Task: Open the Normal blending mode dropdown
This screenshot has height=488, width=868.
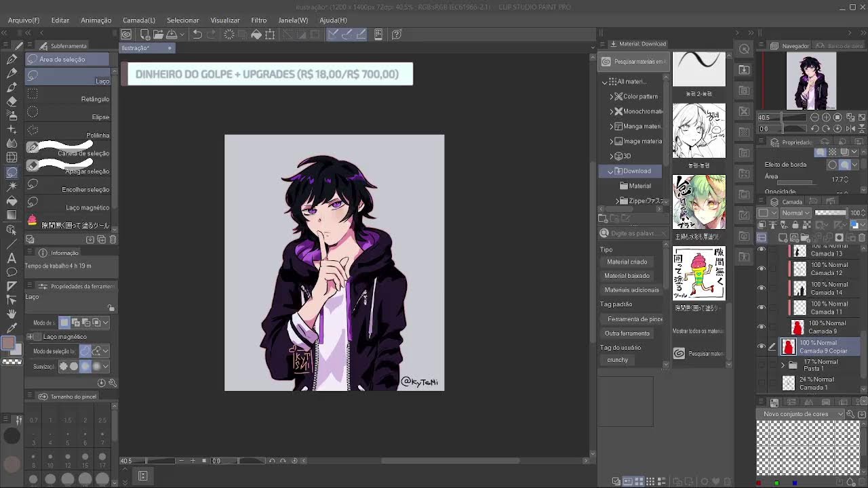Action: coord(796,213)
